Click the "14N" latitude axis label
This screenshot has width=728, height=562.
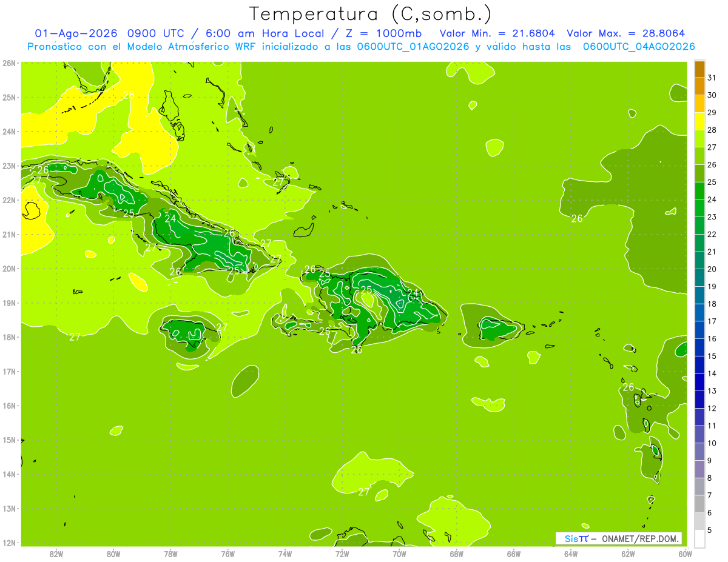9,474
